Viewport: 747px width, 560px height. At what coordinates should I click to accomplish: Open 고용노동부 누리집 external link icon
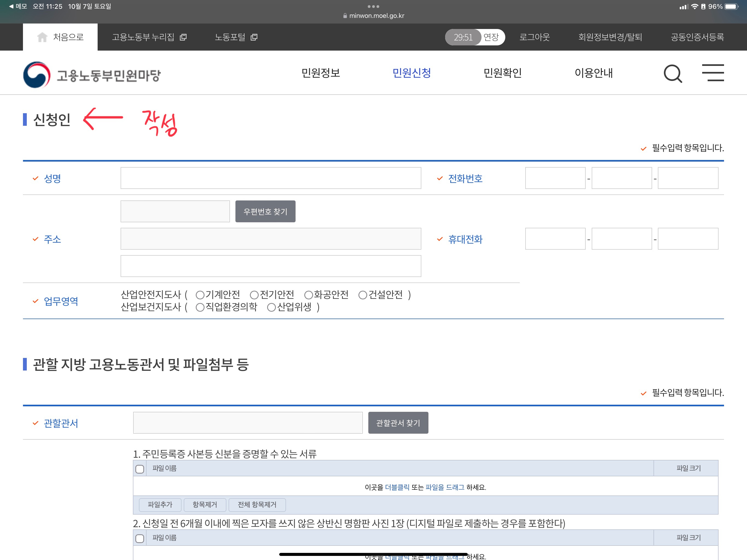[x=183, y=37]
